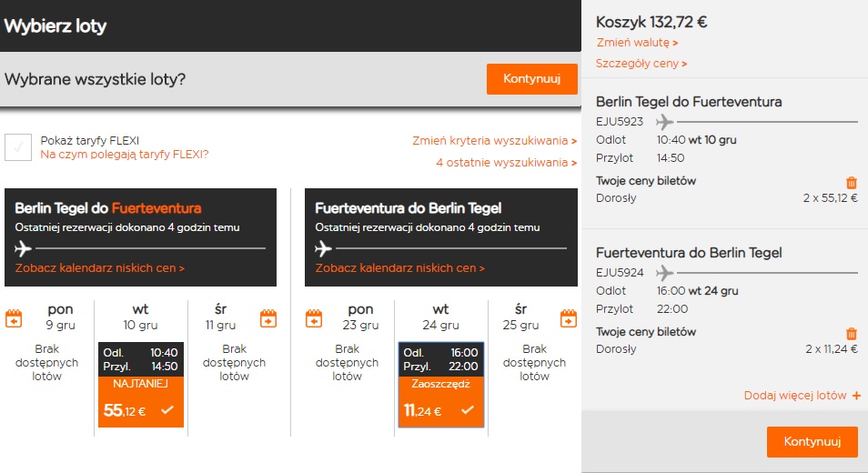Click the Koszyk 132,72 € total
Viewport: 868px width, 473px height.
tap(651, 22)
